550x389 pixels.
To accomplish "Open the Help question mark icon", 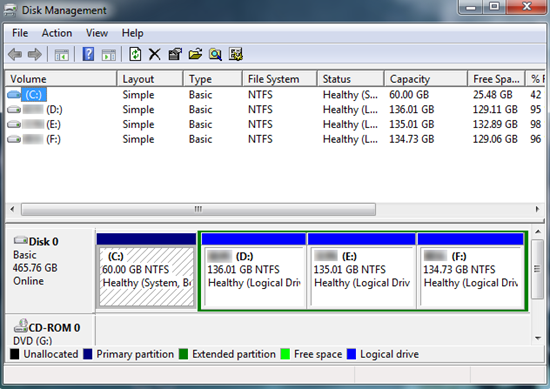I will tap(88, 54).
